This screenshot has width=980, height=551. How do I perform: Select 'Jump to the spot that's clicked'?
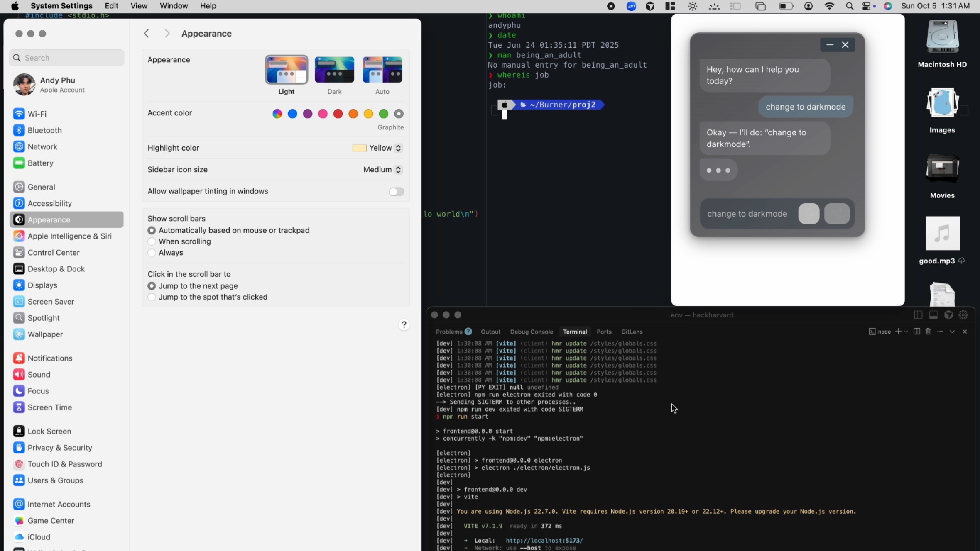click(x=152, y=297)
